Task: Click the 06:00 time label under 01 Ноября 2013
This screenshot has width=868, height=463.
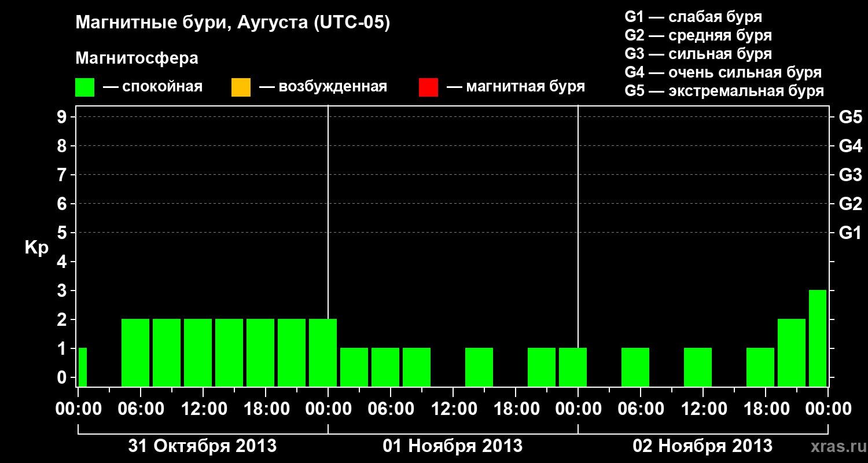Action: [x=390, y=409]
